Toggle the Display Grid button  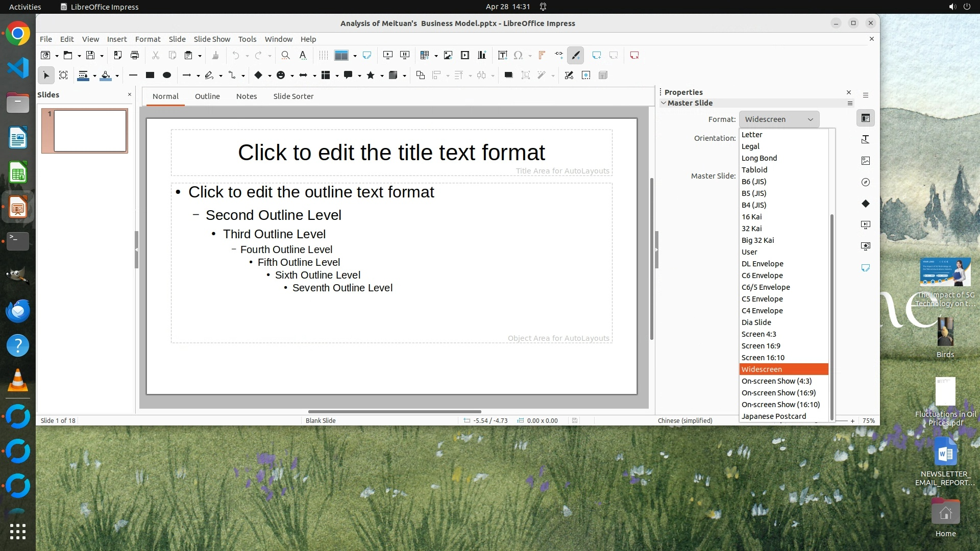pos(323,55)
